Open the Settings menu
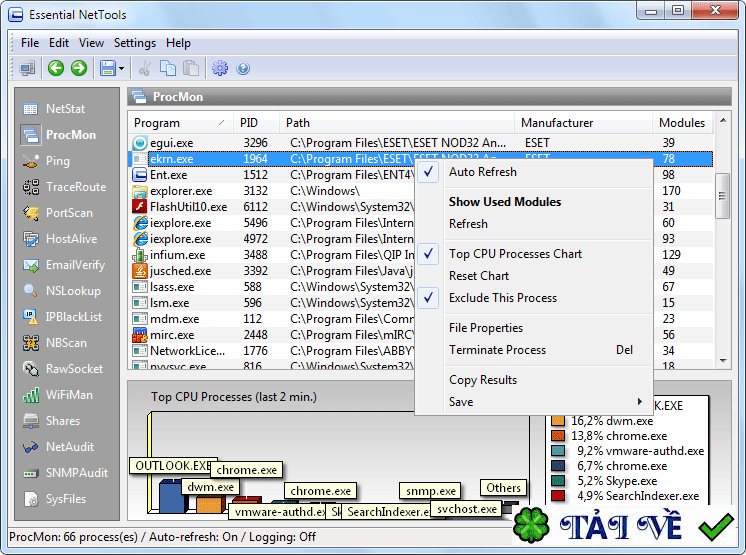This screenshot has width=746, height=555. (135, 43)
